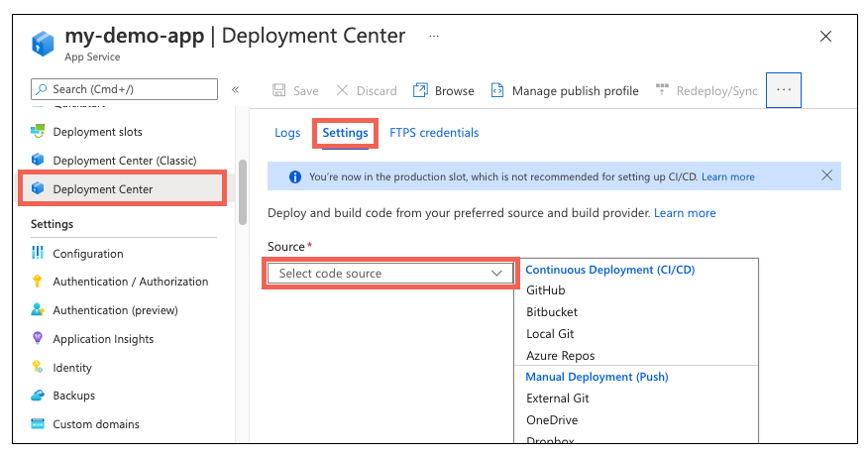Click the Save toolbar button label
Screen dimensions: 868x457
[x=305, y=91]
